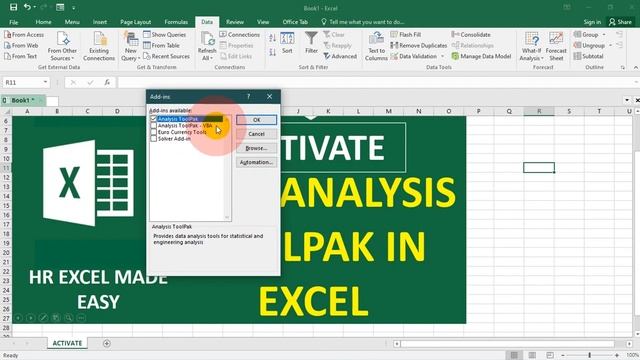Image resolution: width=640 pixels, height=360 pixels.
Task: Undo the last action
Action: point(27,7)
